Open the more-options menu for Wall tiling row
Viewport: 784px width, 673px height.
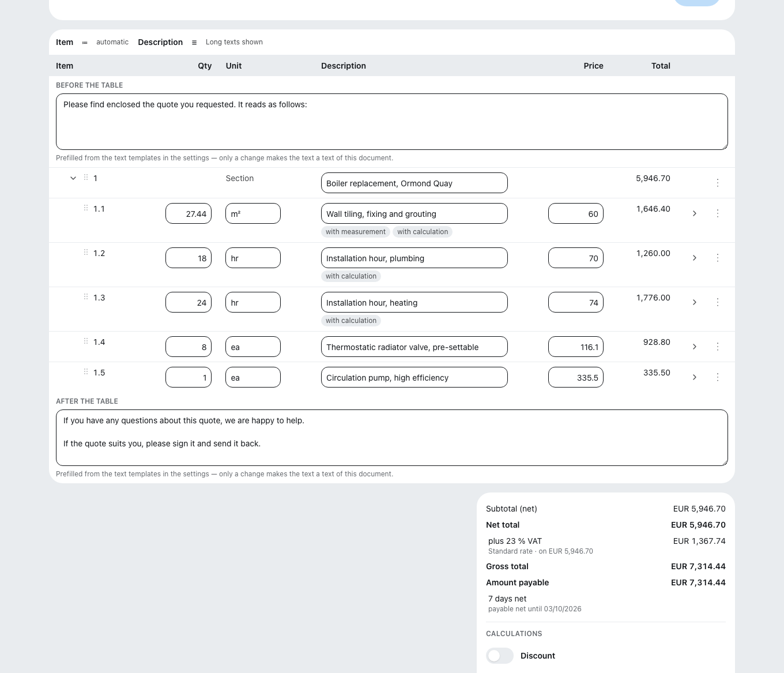click(718, 213)
